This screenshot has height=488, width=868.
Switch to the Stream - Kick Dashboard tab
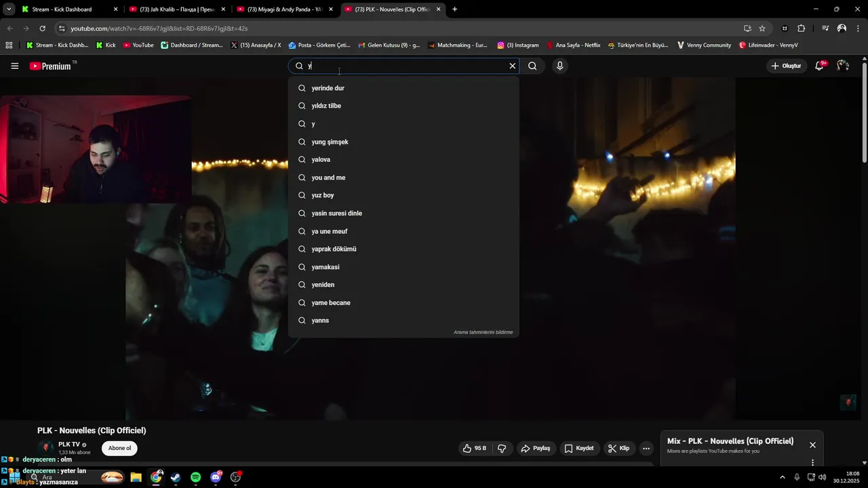pos(68,9)
